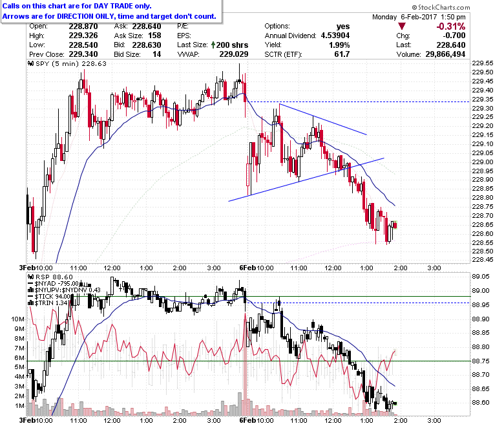Click the line legend marker beside $TICK
Image resolution: width=504 pixels, height=426 pixels.
pos(31,297)
